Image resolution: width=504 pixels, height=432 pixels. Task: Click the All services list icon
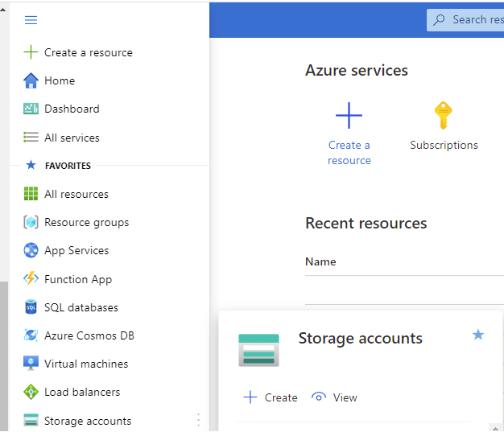31,137
